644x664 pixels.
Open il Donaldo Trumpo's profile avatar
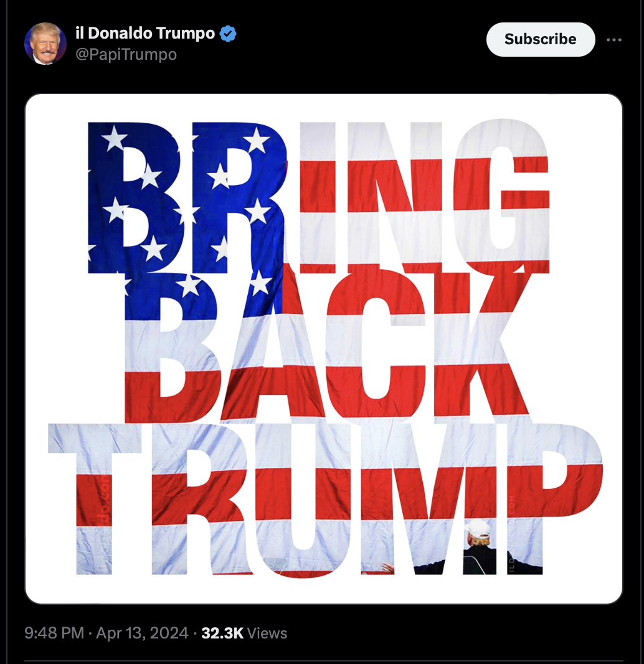tap(45, 44)
